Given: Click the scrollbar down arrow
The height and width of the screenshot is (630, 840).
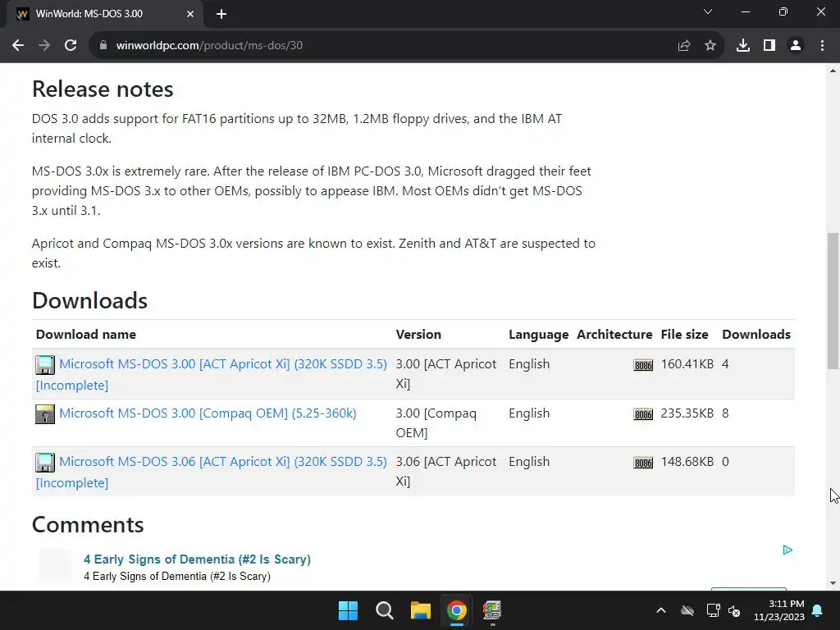Looking at the screenshot, I should 833,583.
